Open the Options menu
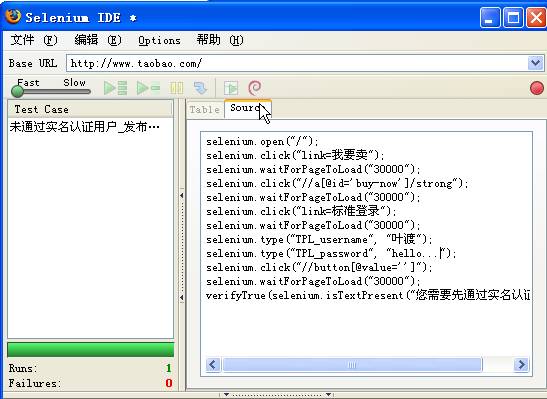Image resolution: width=547 pixels, height=399 pixels. (x=159, y=40)
